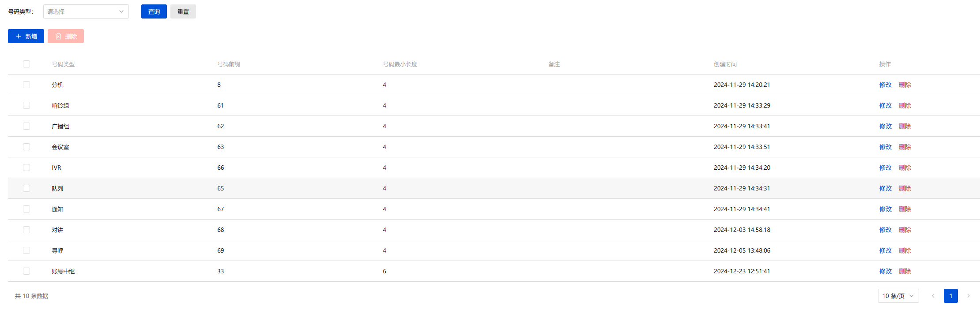The height and width of the screenshot is (313, 980).
Task: Click the 新增 plus button
Action: click(x=26, y=36)
